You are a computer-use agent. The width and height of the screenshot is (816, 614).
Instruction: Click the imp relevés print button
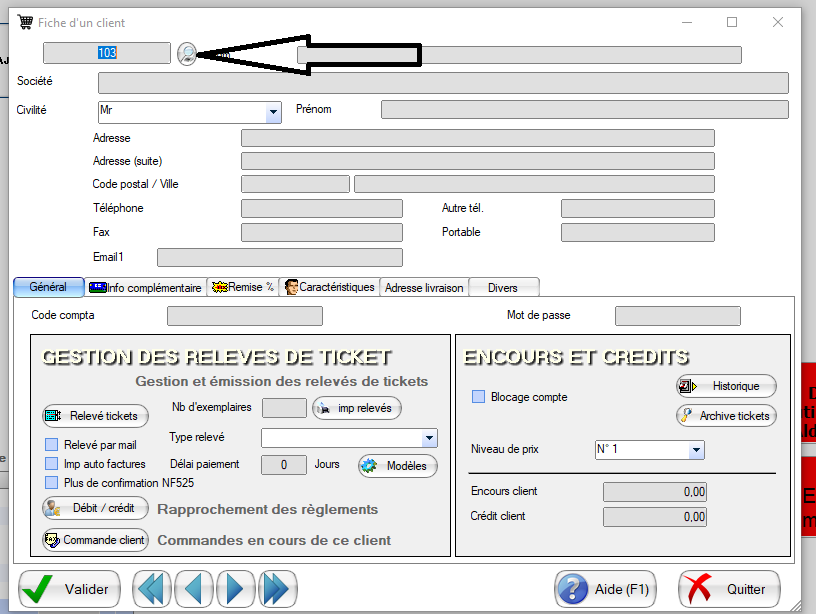(x=357, y=408)
